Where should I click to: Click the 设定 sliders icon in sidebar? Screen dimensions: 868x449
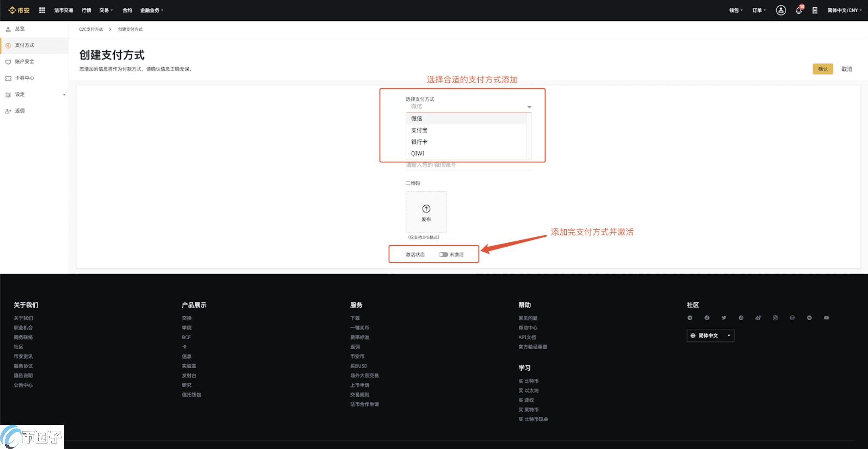pos(8,95)
